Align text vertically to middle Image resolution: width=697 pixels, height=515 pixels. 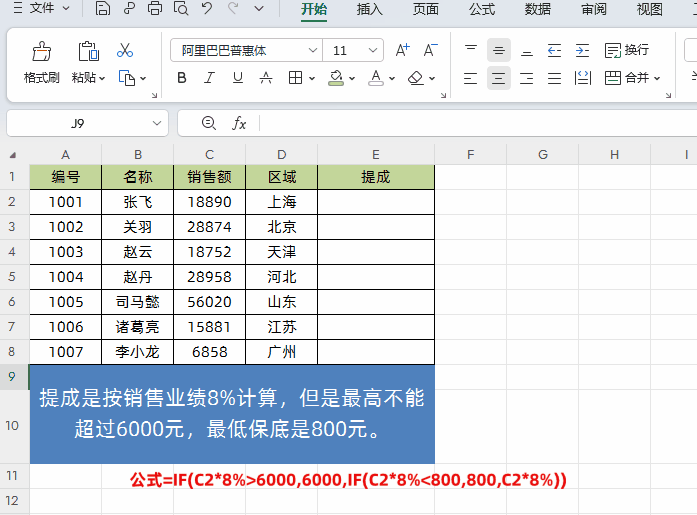499,50
